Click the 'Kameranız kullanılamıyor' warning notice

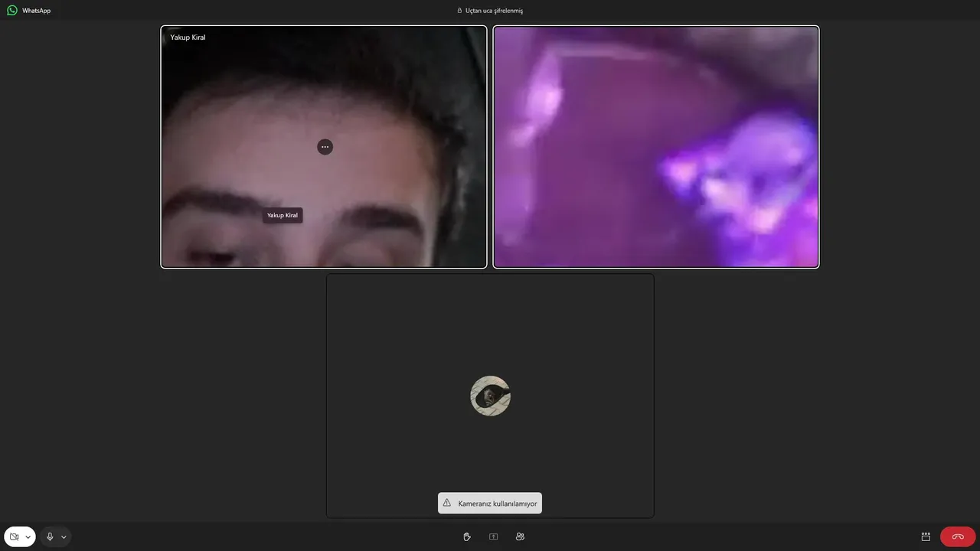(x=490, y=503)
